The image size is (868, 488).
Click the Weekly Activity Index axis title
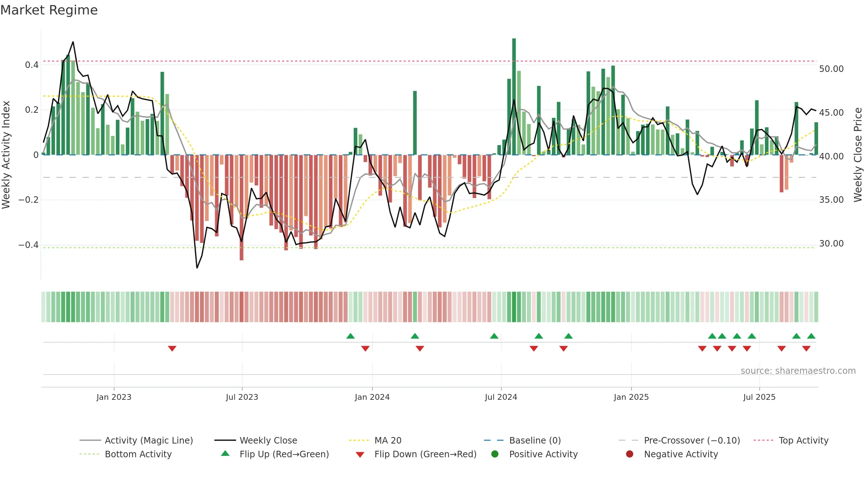pyautogui.click(x=6, y=155)
